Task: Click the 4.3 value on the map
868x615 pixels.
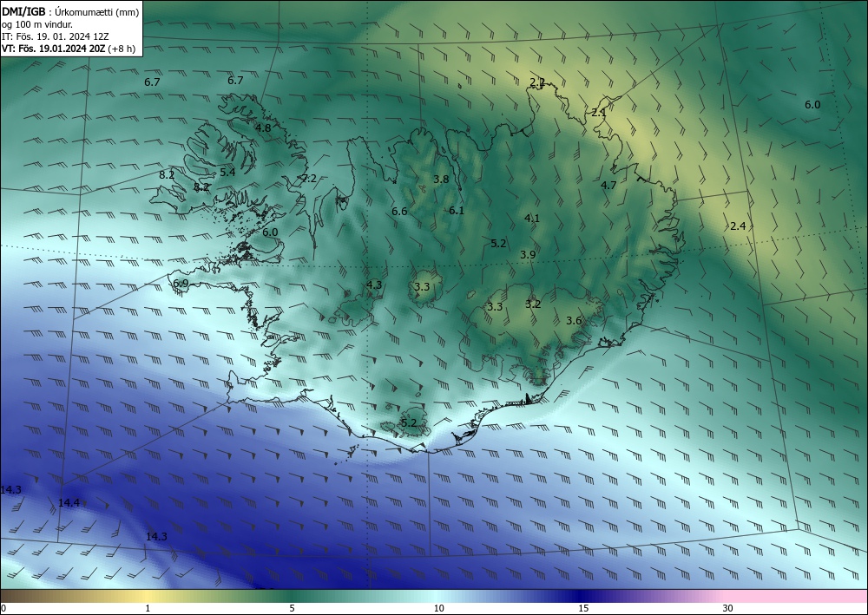Action: [x=374, y=285]
